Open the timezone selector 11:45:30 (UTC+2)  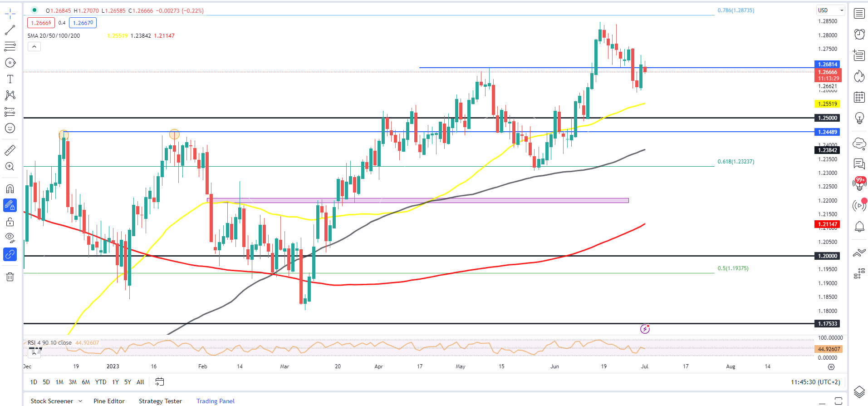pos(815,382)
